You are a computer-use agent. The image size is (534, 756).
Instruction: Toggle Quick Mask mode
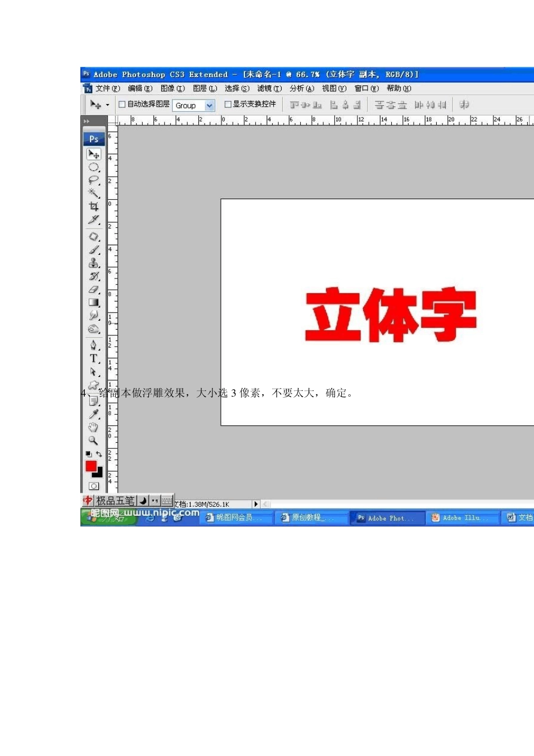pos(94,486)
